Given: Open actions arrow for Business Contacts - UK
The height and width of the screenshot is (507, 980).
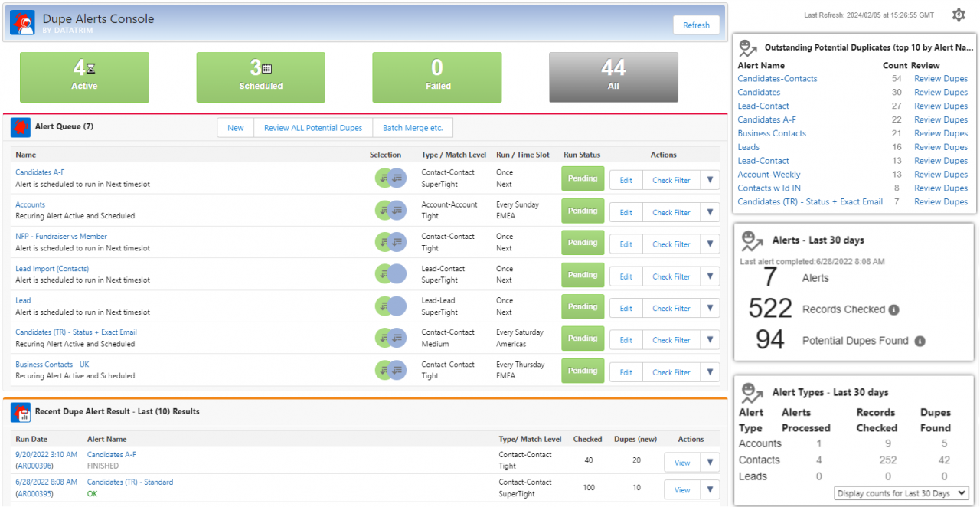Looking at the screenshot, I should (x=710, y=372).
